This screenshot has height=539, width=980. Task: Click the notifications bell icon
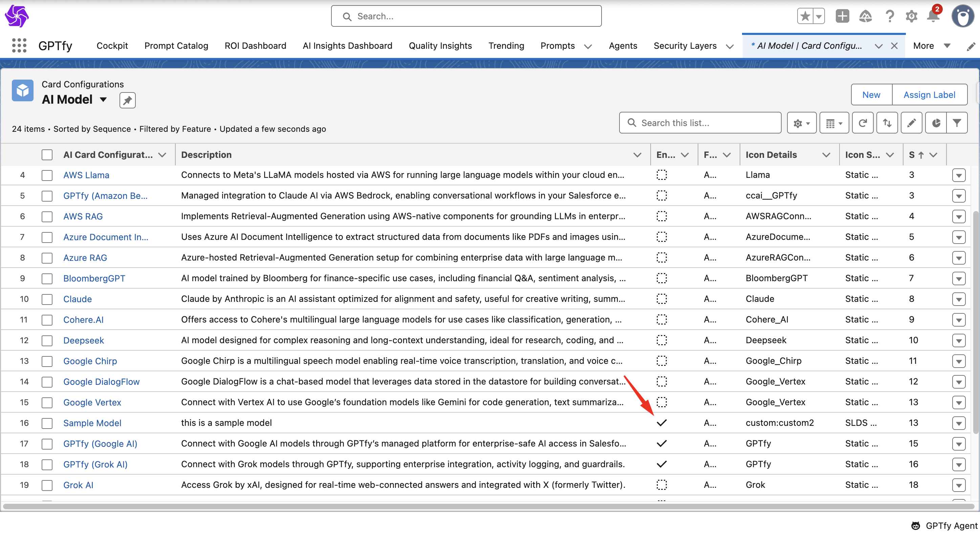coord(933,16)
